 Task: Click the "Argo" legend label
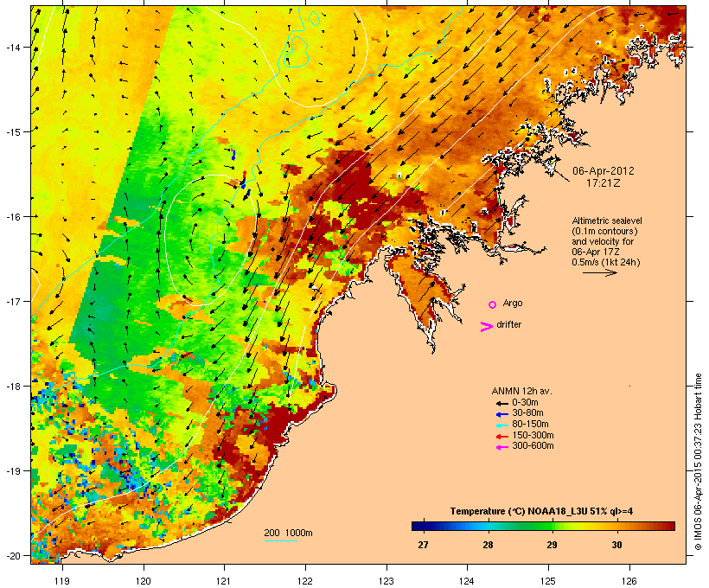(513, 303)
